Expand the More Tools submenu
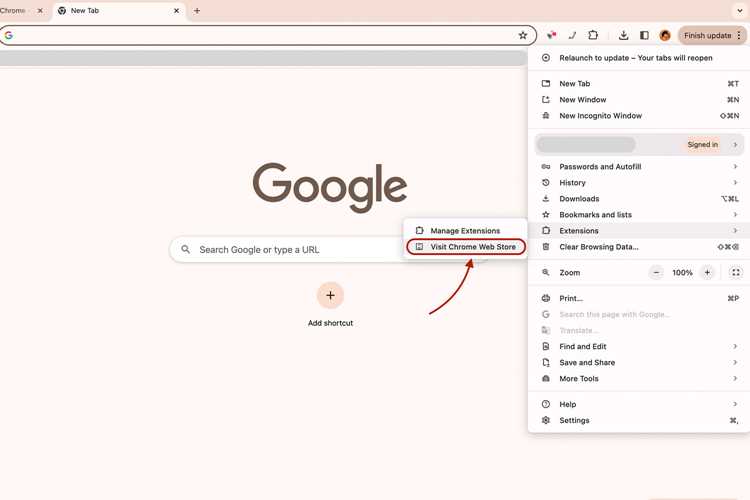The image size is (750, 500). pos(639,378)
